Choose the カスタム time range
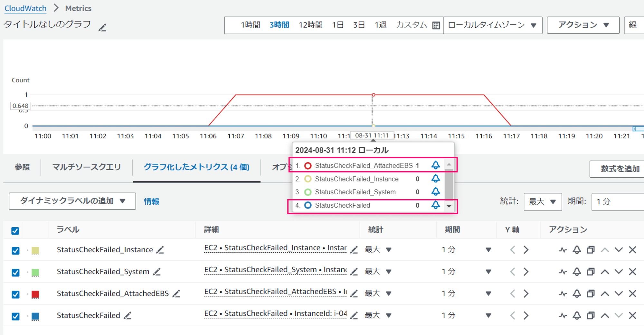This screenshot has width=644, height=335. pos(412,25)
